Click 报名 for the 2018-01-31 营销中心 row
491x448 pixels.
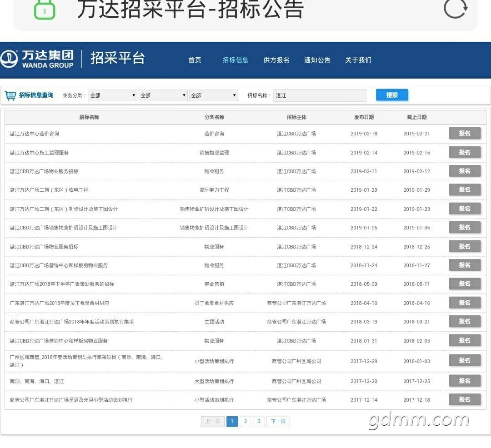tap(465, 340)
